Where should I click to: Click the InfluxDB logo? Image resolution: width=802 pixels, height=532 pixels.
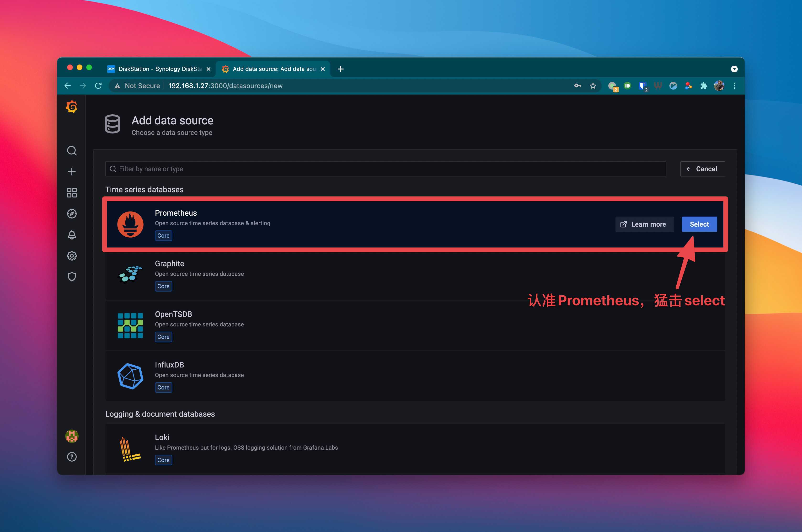click(x=130, y=376)
